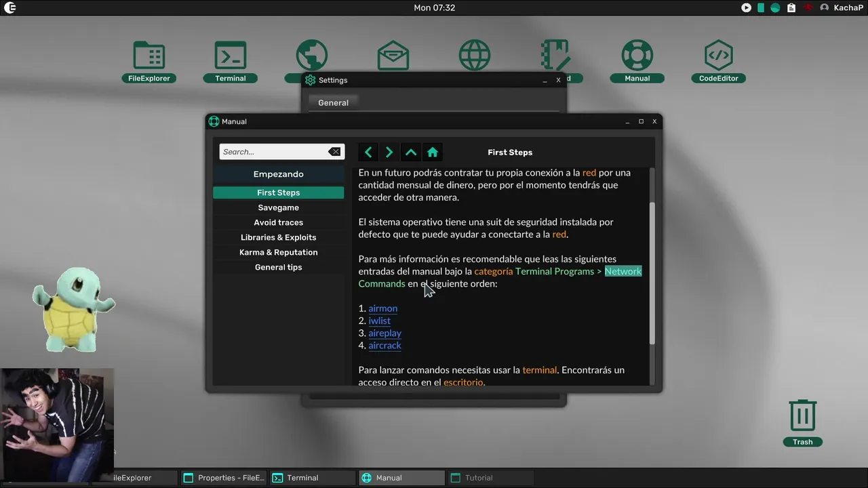Open the Browser globe-grid desktop icon
The height and width of the screenshot is (488, 868).
point(475,56)
